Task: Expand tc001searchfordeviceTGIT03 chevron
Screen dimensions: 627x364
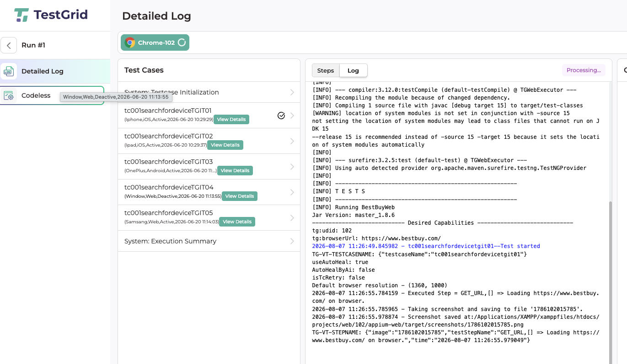Action: [292, 167]
